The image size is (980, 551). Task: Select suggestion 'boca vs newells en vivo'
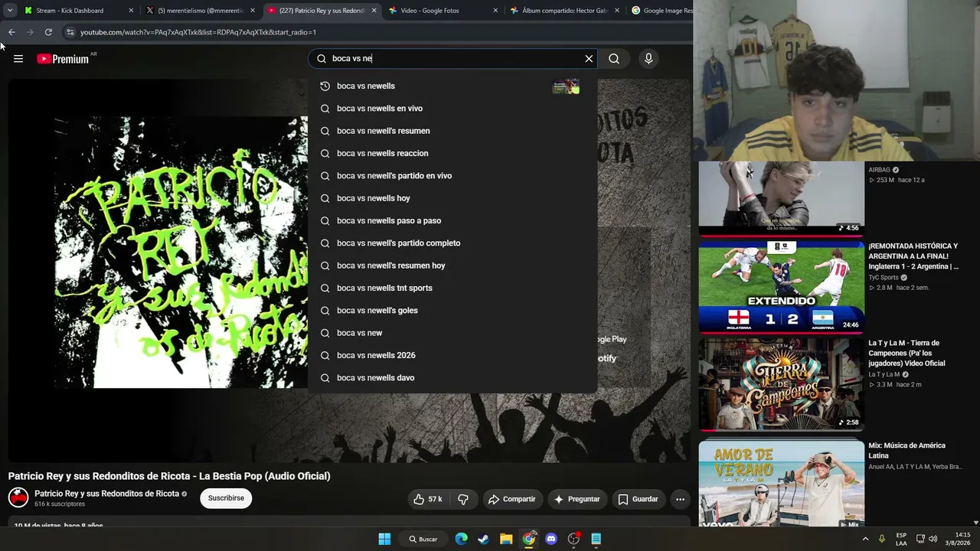coord(452,109)
